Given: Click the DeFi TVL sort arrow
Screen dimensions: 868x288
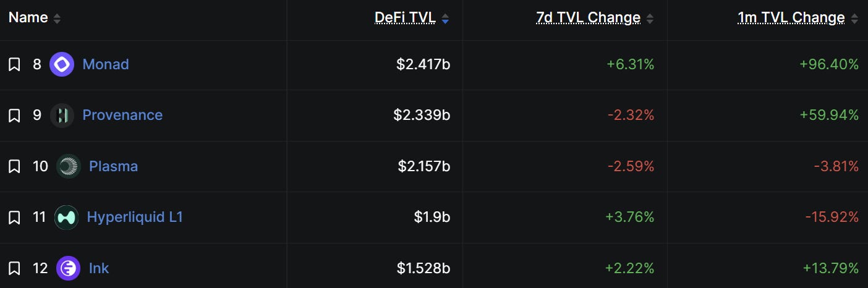Looking at the screenshot, I should click(x=445, y=19).
